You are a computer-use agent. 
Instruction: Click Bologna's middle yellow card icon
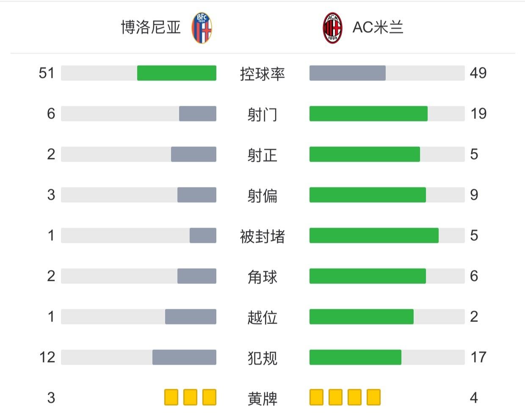(190, 398)
